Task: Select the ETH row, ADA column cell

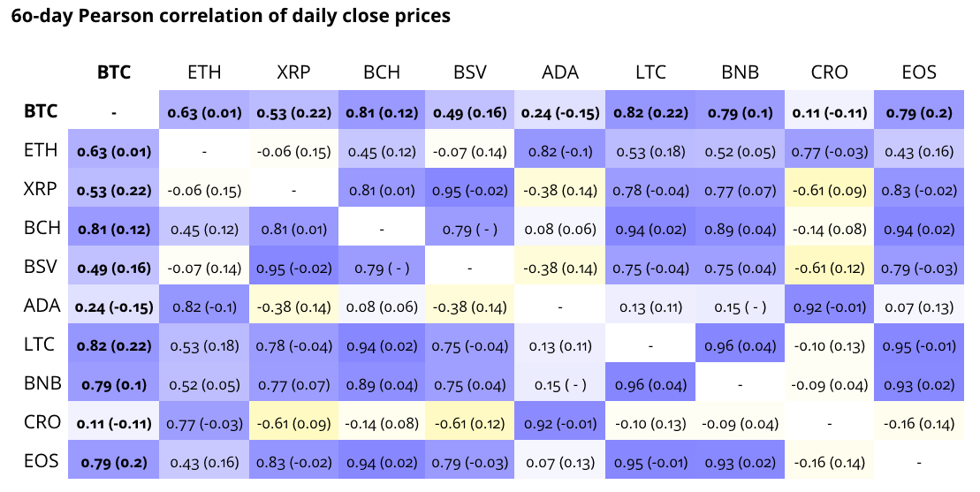Action: click(560, 151)
